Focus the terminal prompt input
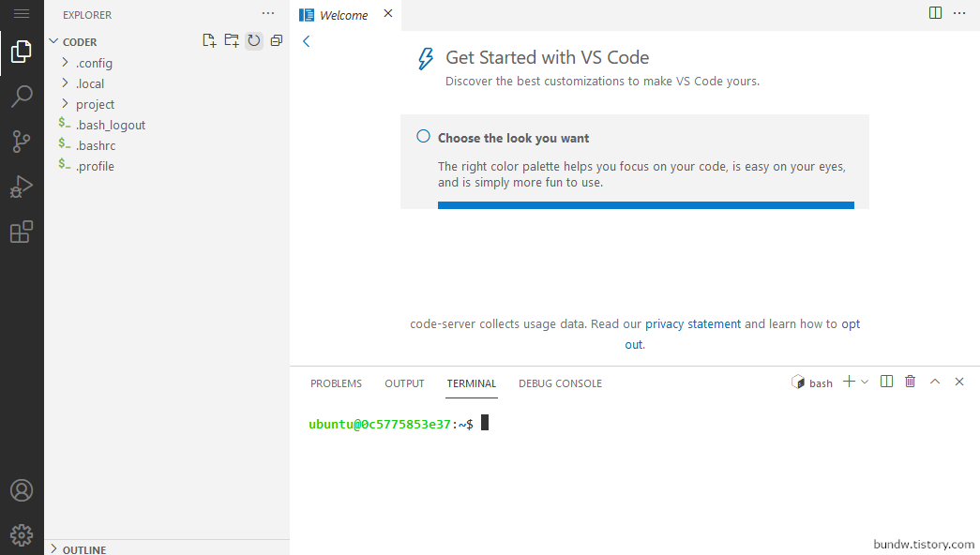The height and width of the screenshot is (555, 980). coord(485,423)
